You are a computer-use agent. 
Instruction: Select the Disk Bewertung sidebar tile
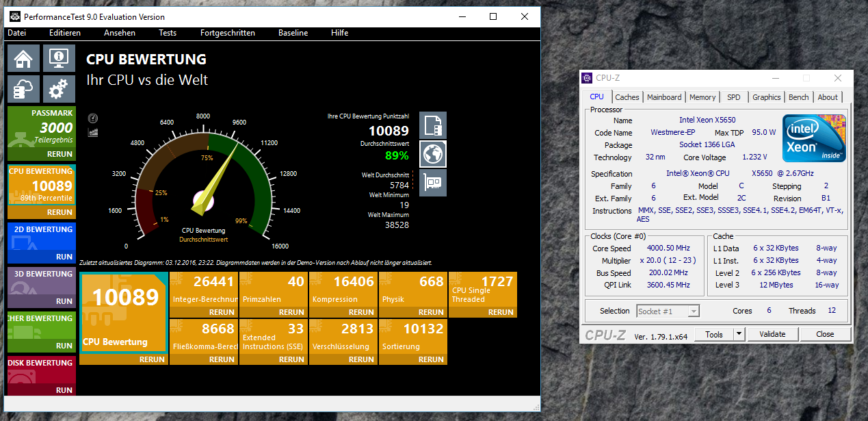pos(41,370)
